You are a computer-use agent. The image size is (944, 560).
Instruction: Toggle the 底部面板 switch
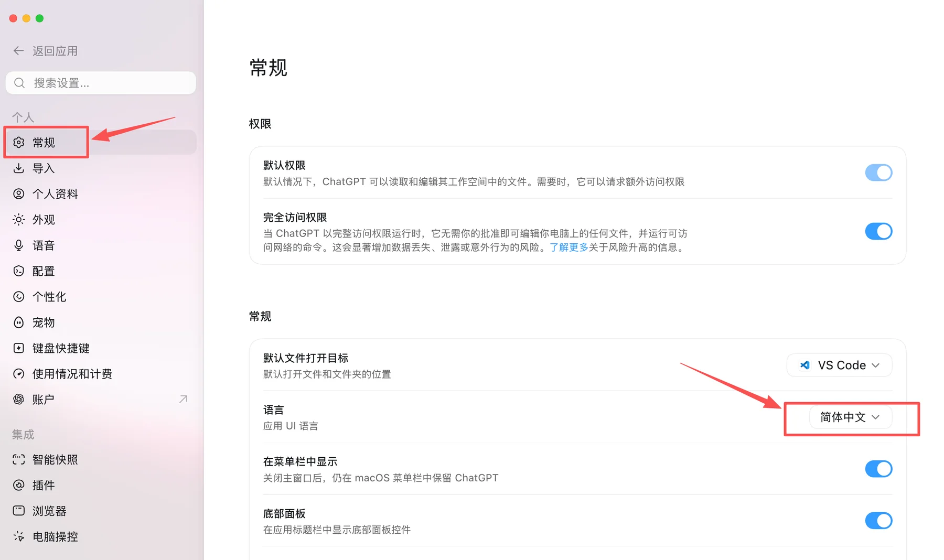[x=878, y=521]
